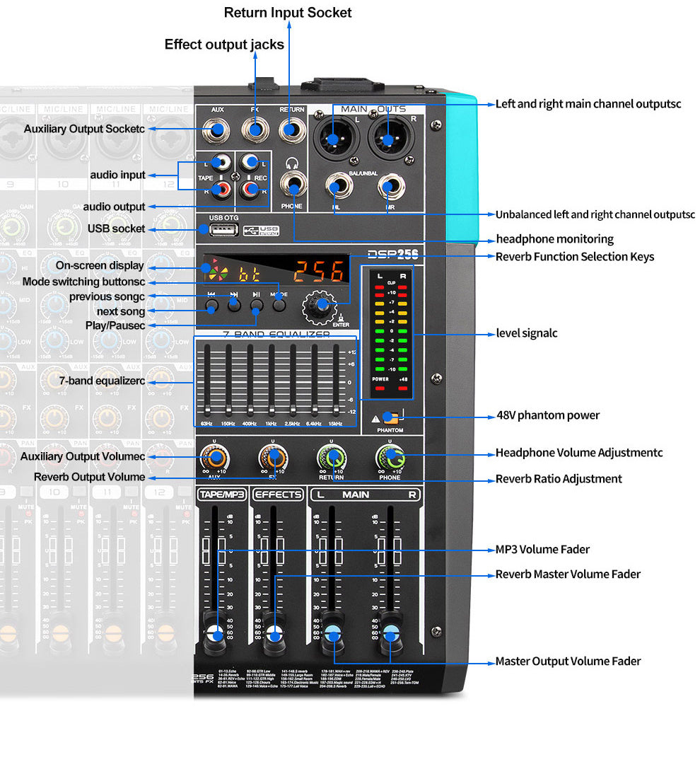Click the TAPE left white RCA jack
The height and width of the screenshot is (774, 700).
click(x=221, y=163)
